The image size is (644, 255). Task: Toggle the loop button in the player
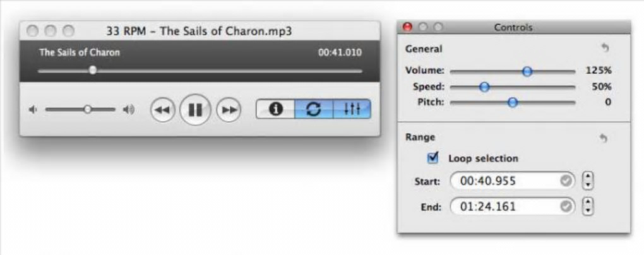click(313, 109)
